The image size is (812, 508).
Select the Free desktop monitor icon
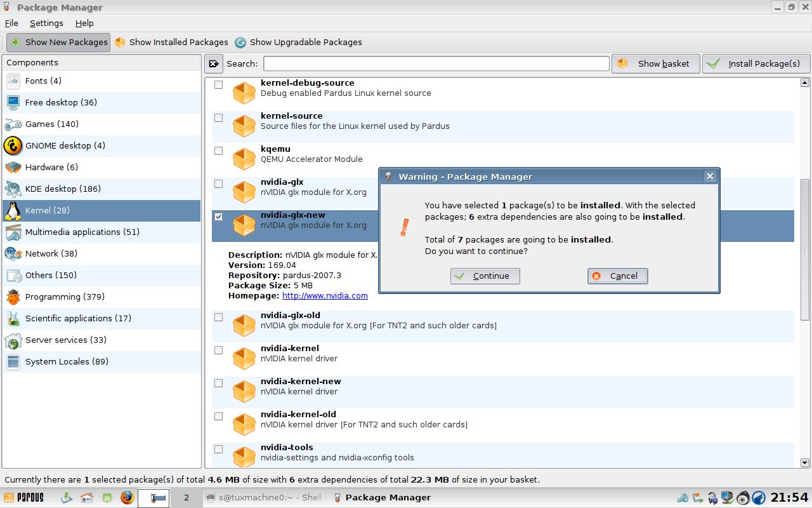(x=13, y=103)
